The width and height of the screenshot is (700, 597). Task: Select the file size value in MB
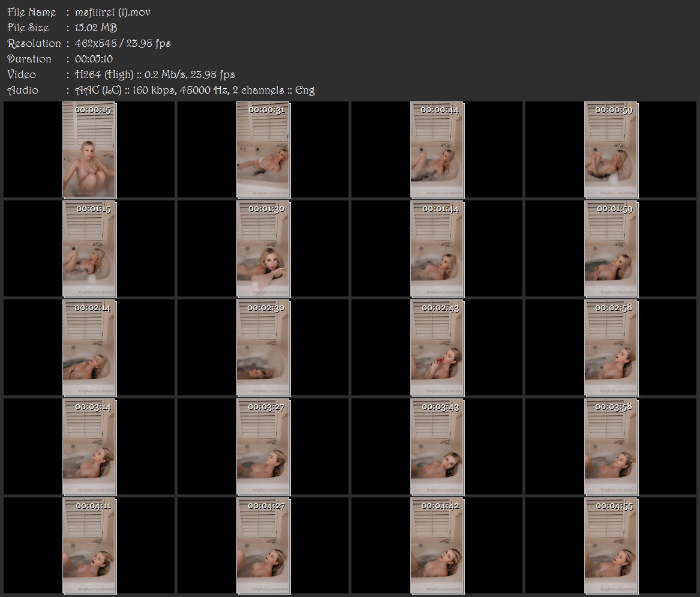pyautogui.click(x=96, y=28)
